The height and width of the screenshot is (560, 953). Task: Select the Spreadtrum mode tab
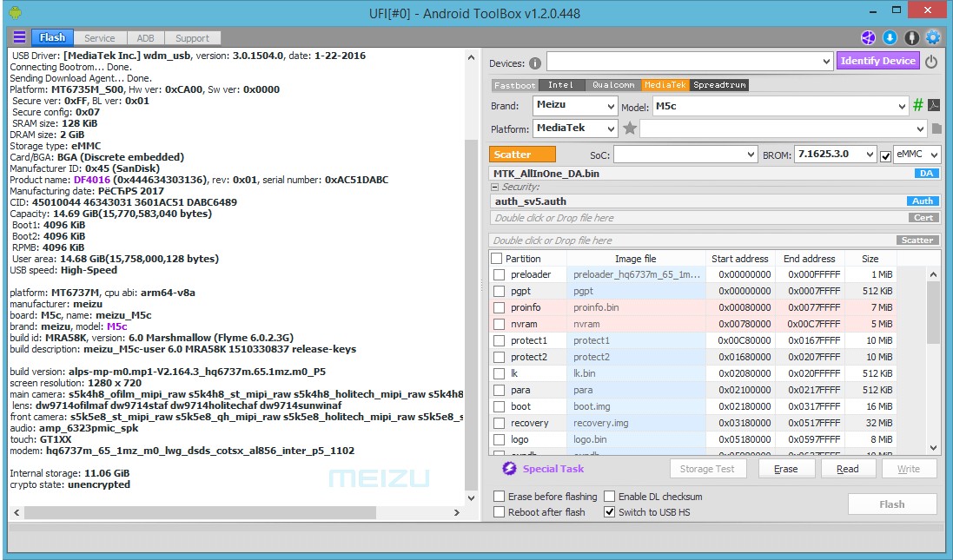pos(719,85)
